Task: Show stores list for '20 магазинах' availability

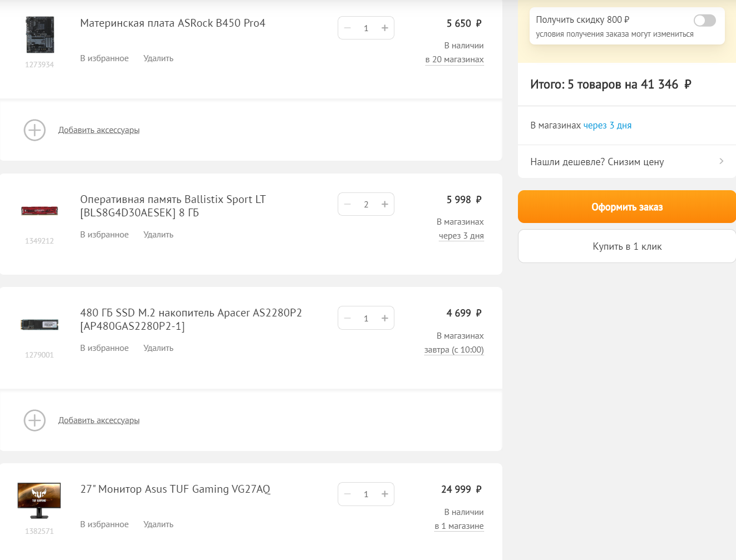Action: click(455, 60)
